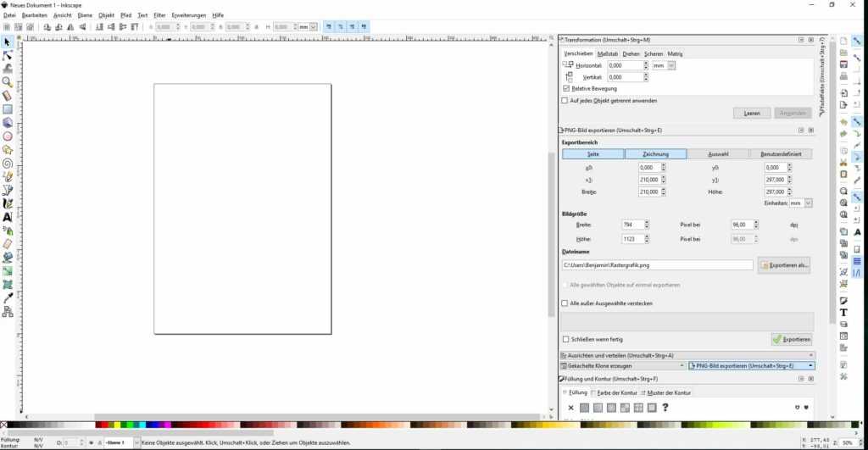Click the Leeren button

point(752,113)
